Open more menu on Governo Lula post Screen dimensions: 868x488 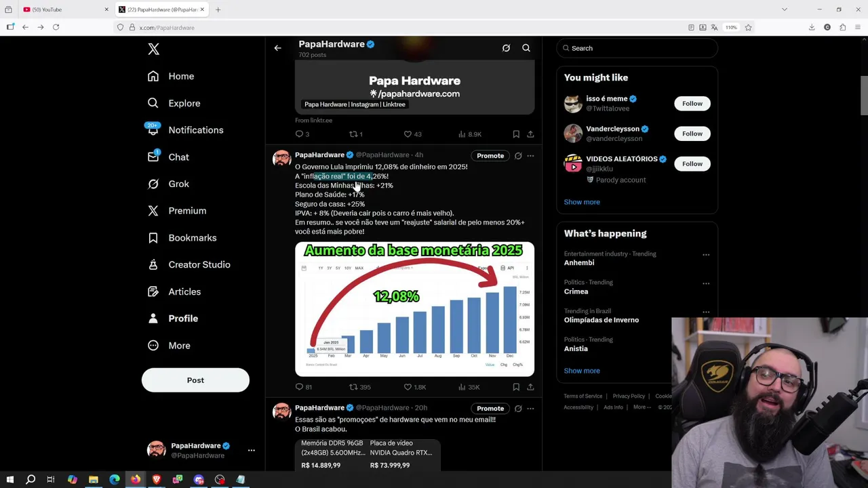click(x=530, y=156)
